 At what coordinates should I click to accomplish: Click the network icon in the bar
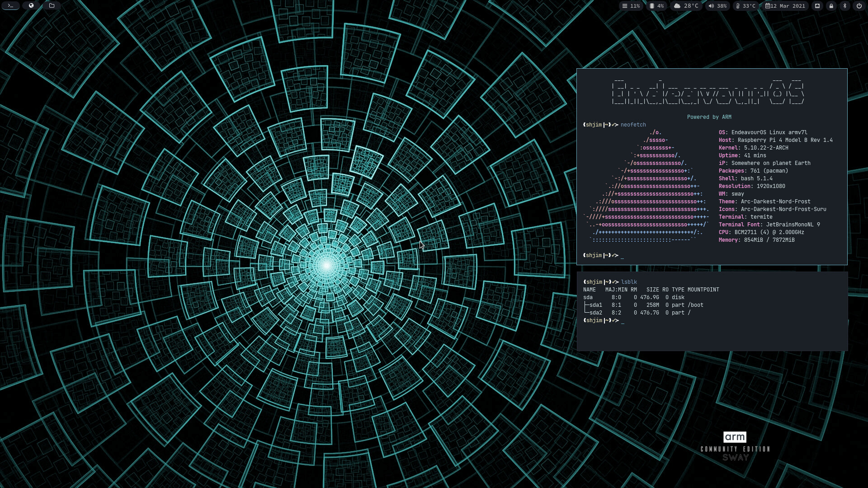tap(817, 6)
